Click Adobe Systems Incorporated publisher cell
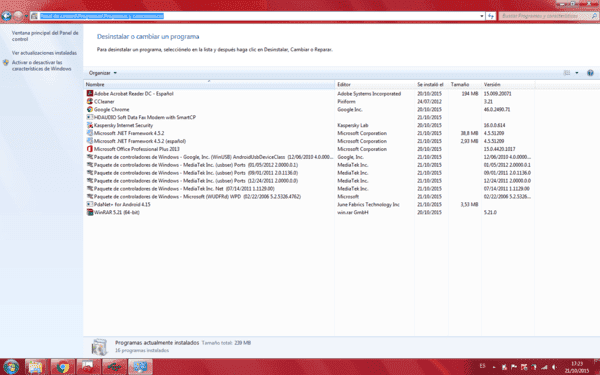The height and width of the screenshot is (375, 600). (x=369, y=93)
